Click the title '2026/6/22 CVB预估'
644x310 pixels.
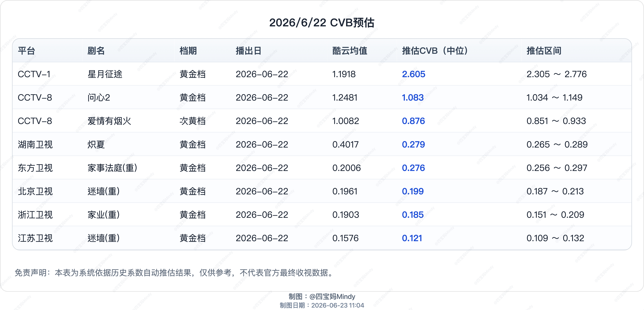coord(322,23)
